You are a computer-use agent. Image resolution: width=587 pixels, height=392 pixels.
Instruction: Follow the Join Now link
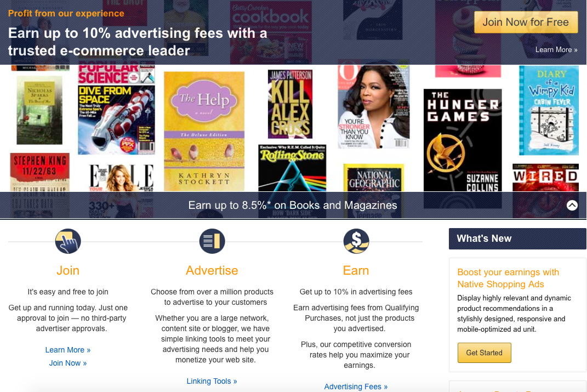click(68, 363)
